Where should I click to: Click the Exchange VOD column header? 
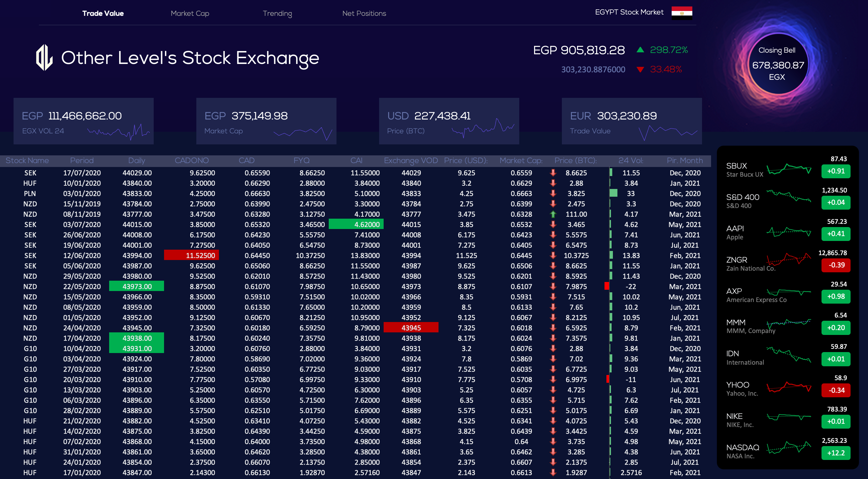[411, 161]
